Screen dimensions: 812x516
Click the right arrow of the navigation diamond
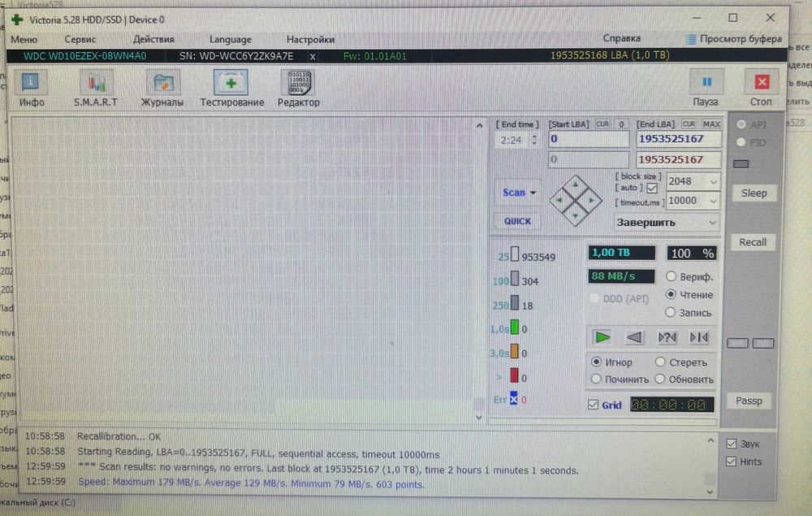(591, 200)
